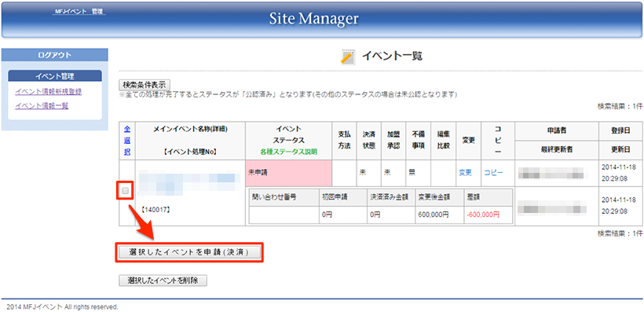The height and width of the screenshot is (312, 644).
Task: Click the 600,000円 changed amount cell
Action: tap(440, 215)
